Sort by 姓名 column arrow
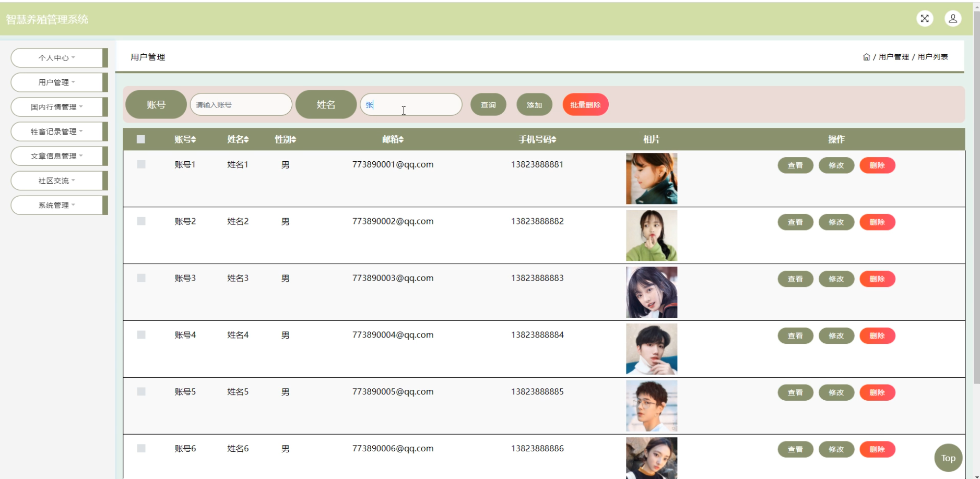The height and width of the screenshot is (479, 980). pos(246,139)
